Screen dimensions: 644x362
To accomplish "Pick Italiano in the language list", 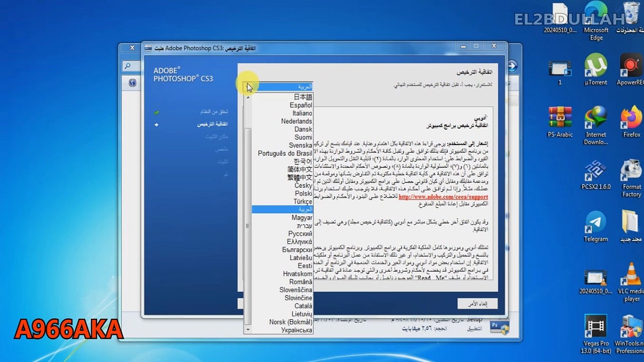I will click(302, 113).
